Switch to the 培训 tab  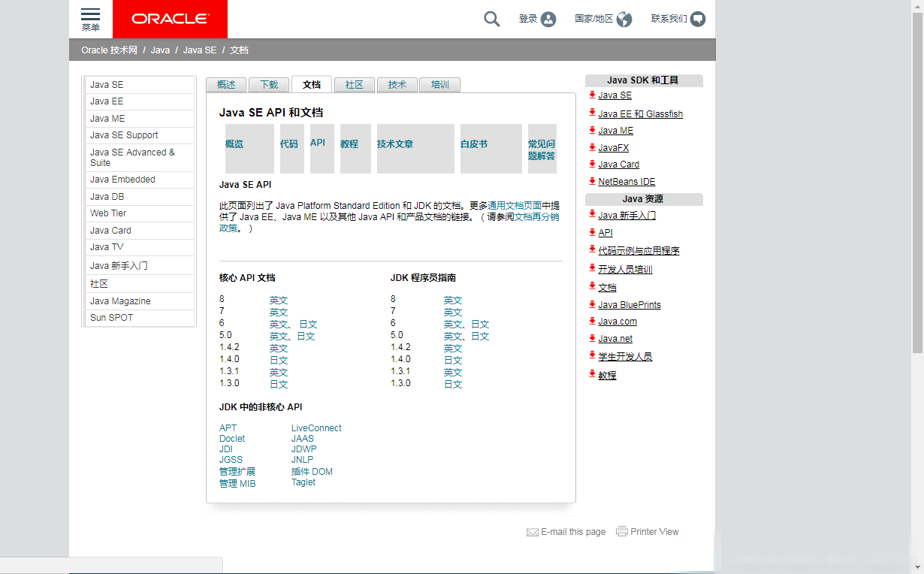(x=440, y=85)
